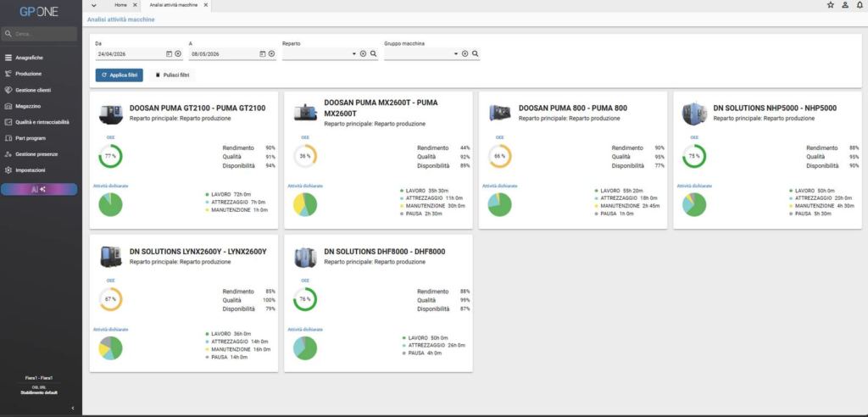Open notifications bell
Viewport: 868px width, 417px height.
(x=860, y=5)
